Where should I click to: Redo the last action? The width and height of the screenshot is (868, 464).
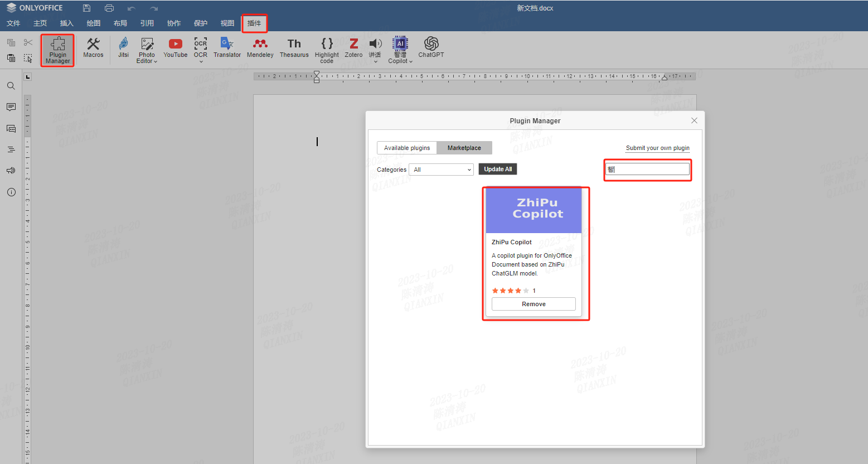[154, 8]
